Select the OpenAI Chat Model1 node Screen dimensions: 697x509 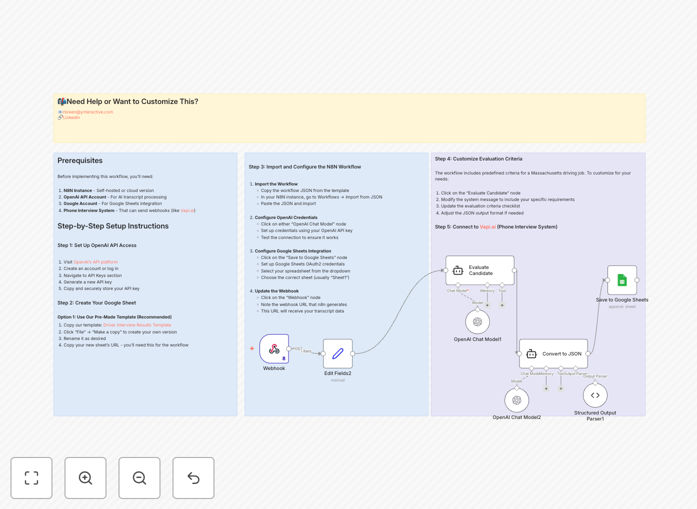click(x=477, y=321)
